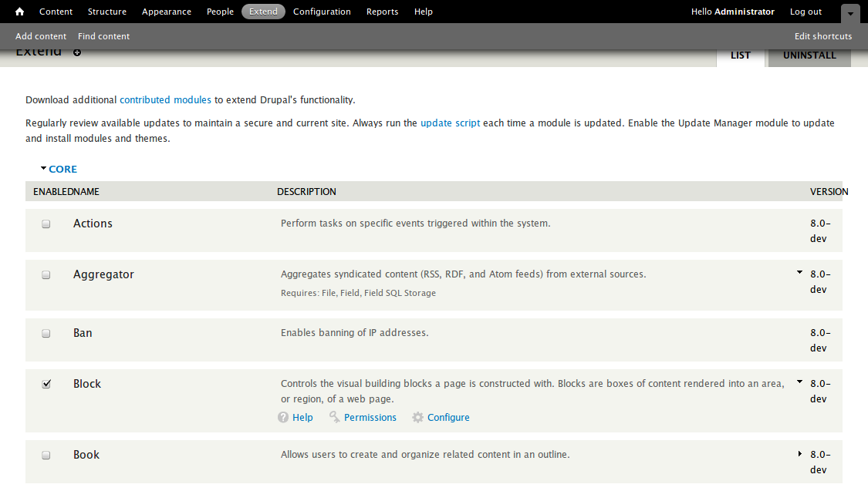This screenshot has height=491, width=868.
Task: Open the Structure menu
Action: point(106,12)
